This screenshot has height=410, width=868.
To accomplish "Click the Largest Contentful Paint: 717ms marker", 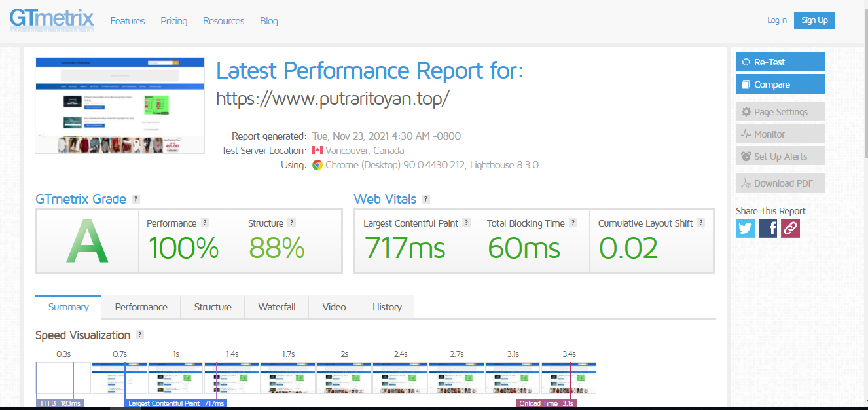I will pos(176,403).
